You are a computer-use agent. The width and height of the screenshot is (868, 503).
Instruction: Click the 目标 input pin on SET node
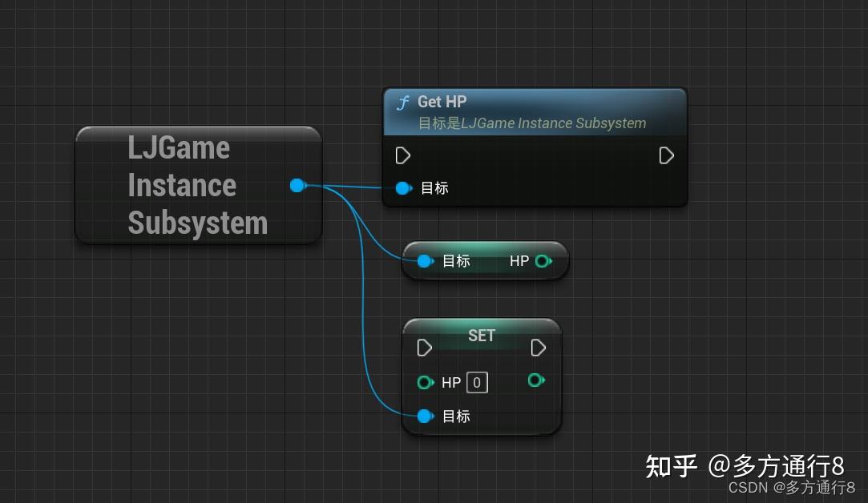(x=424, y=416)
